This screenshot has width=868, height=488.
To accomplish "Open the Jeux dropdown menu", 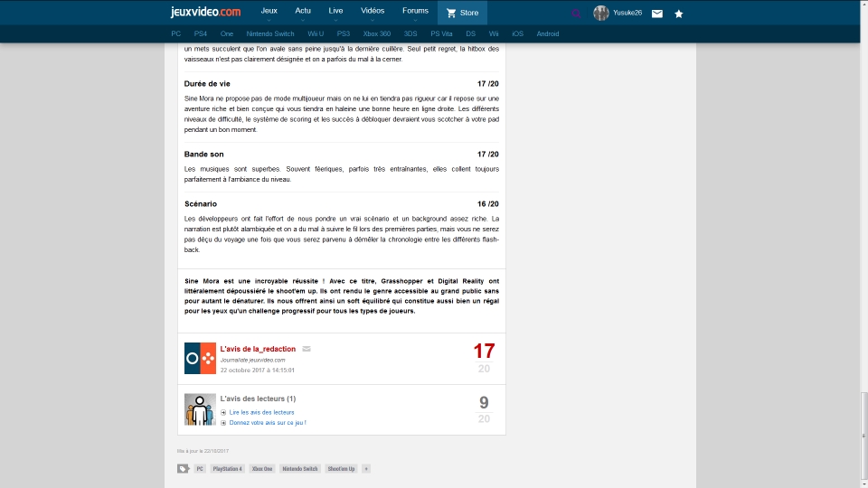I will point(269,12).
